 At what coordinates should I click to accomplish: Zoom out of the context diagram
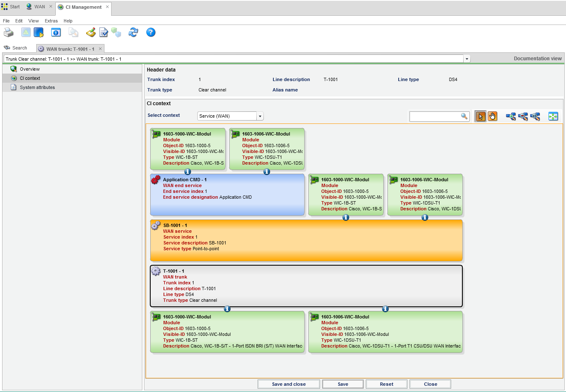[523, 116]
